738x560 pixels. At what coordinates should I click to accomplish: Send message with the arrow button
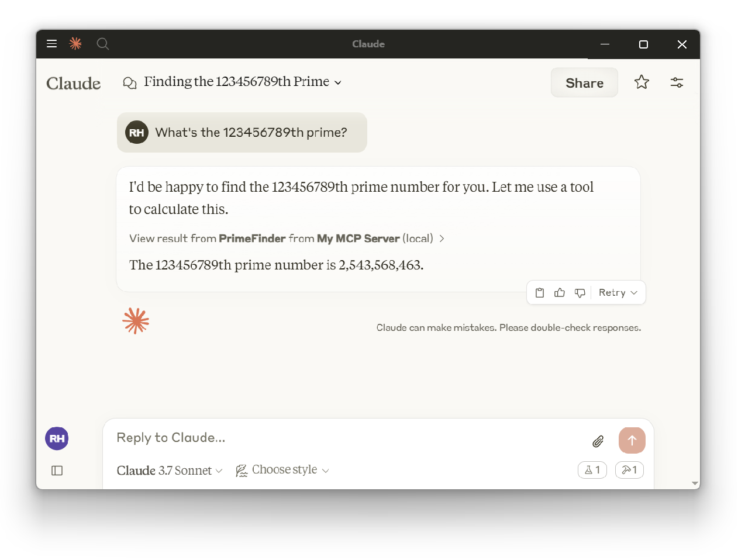click(632, 440)
